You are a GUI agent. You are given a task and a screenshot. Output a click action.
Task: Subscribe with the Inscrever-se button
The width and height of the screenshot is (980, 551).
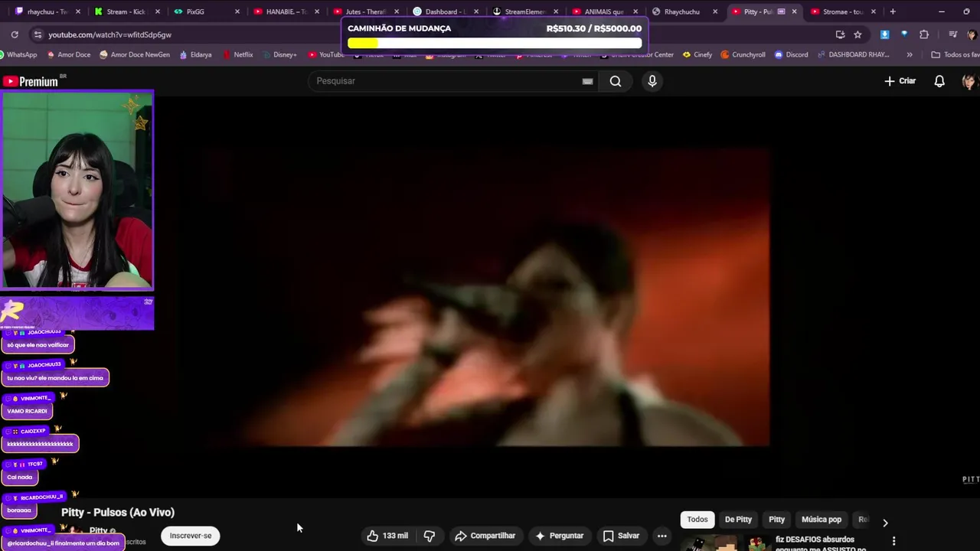(191, 536)
